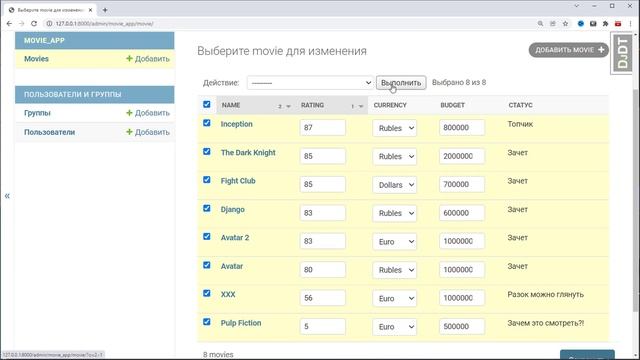Open Movies link in sidebar
This screenshot has height=360, width=640.
pyautogui.click(x=36, y=59)
